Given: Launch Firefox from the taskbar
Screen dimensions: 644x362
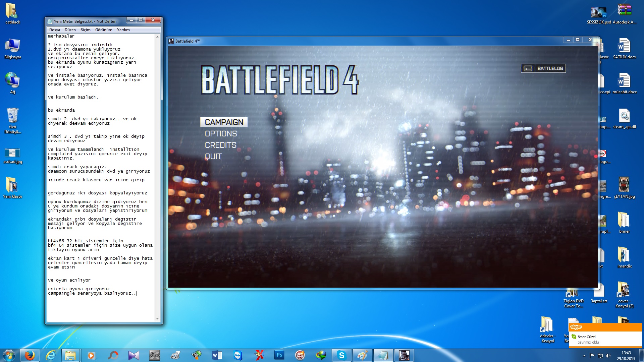Looking at the screenshot, I should click(30, 355).
